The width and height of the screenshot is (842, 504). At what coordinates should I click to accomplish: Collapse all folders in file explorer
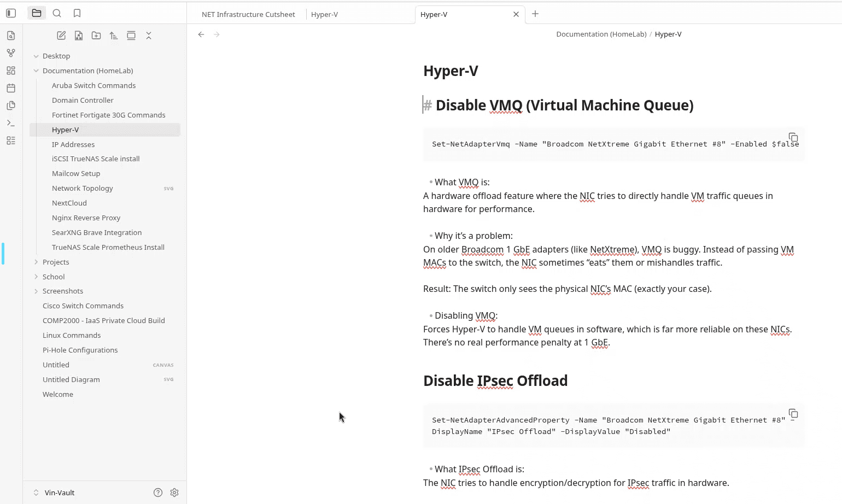click(x=149, y=36)
